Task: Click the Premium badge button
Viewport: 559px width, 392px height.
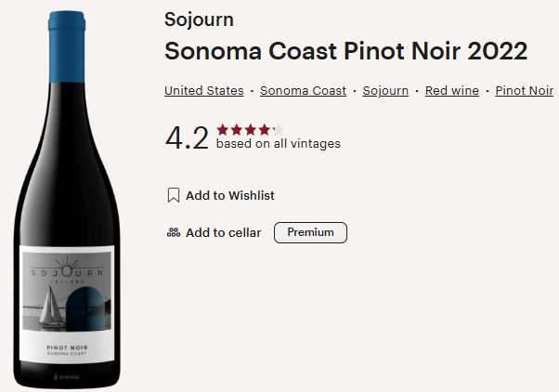Action: click(310, 232)
